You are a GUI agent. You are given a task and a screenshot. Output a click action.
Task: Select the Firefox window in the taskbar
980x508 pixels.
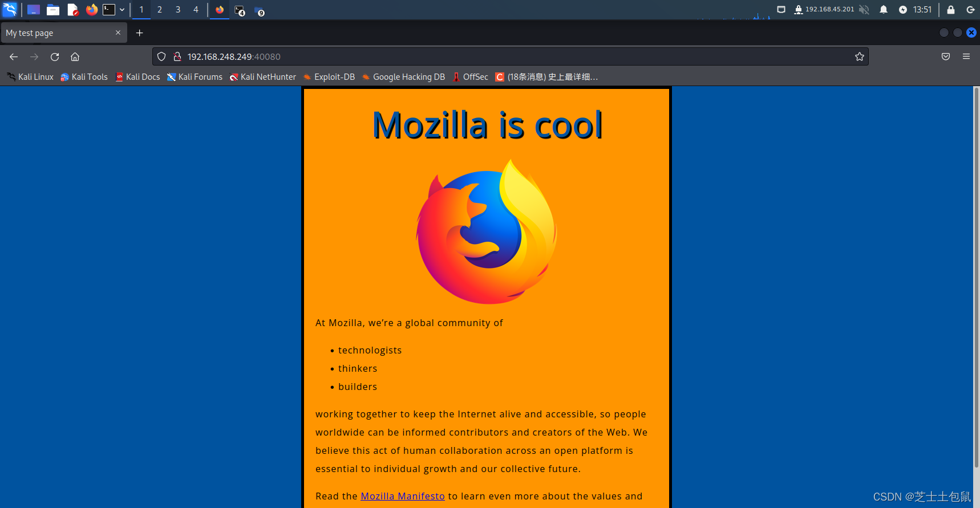click(x=220, y=10)
